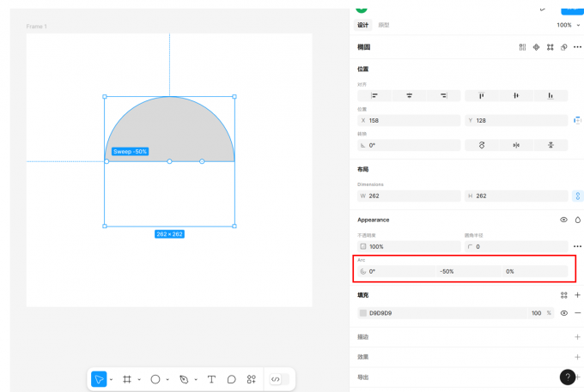Align top button in 对齐 row
The image size is (584, 392).
click(x=482, y=95)
